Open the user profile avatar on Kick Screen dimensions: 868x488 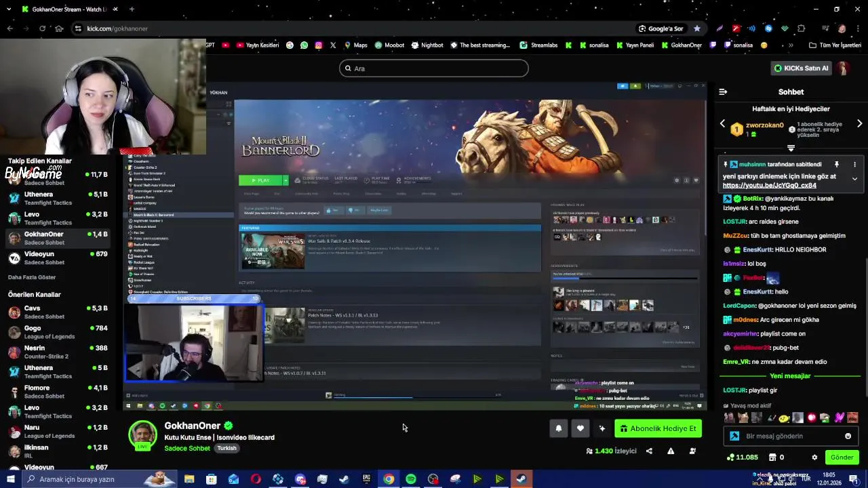[843, 68]
